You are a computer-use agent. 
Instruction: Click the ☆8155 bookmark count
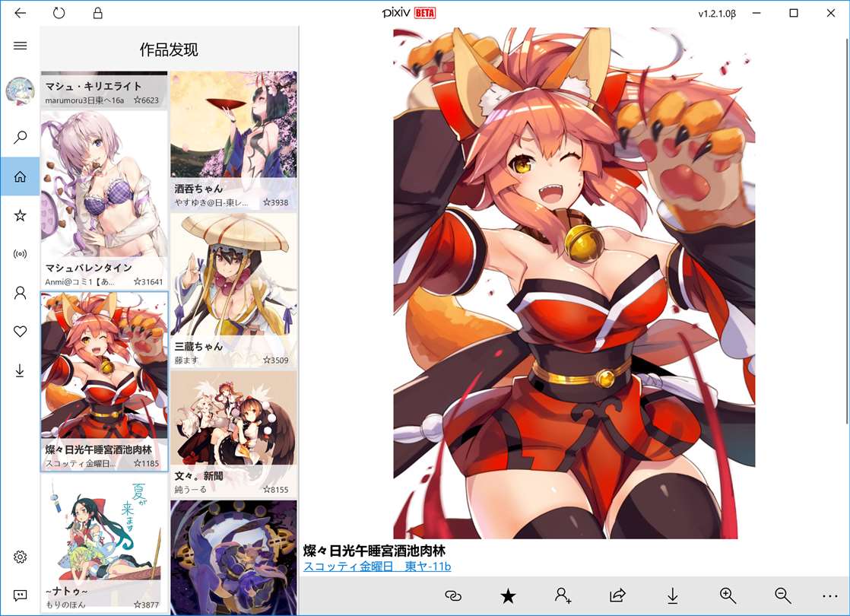tap(275, 489)
